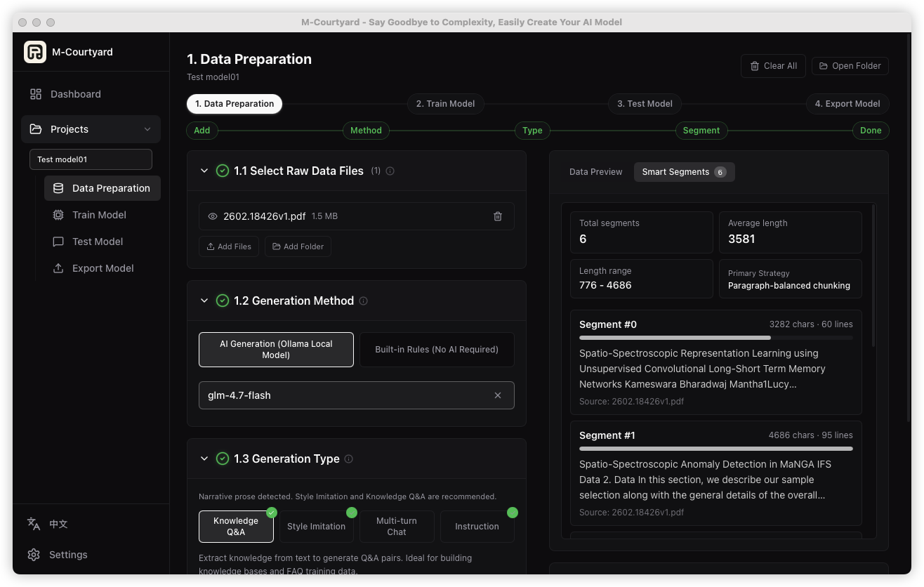Viewport: 924px width, 587px height.
Task: Click the Paragraph-balanced chunking strategy text
Action: [x=789, y=286]
